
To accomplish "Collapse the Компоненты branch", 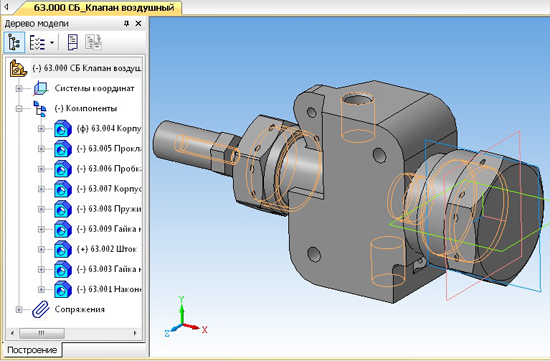I will [x=19, y=109].
